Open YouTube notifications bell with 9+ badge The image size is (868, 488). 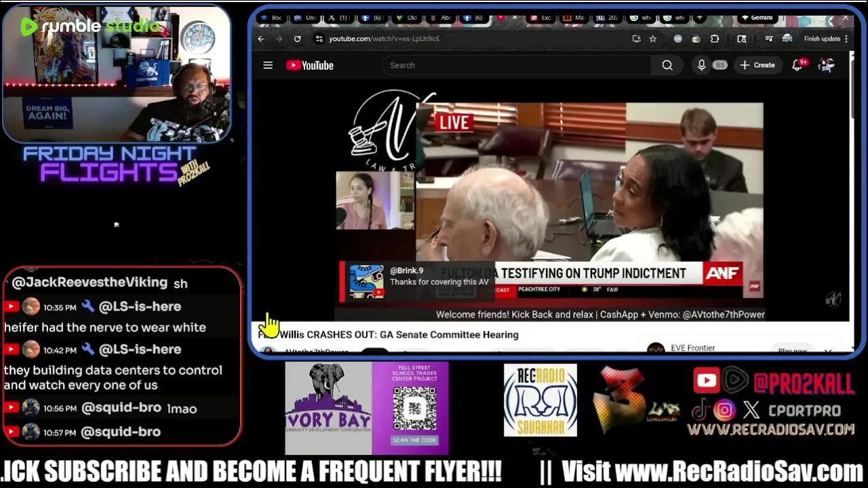click(x=799, y=65)
